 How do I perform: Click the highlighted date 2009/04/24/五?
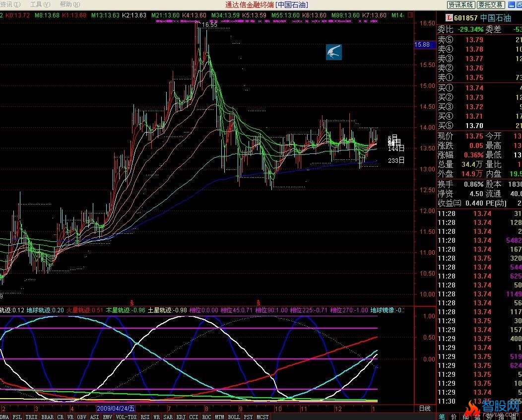click(x=116, y=409)
